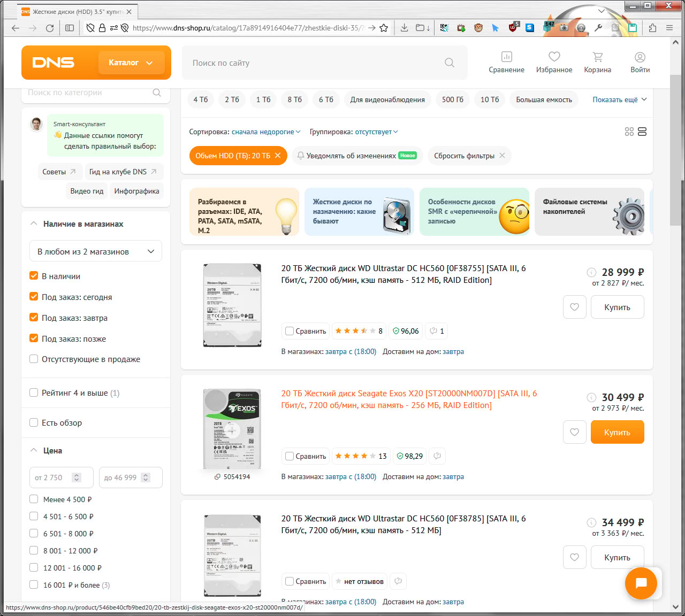The height and width of the screenshot is (616, 685).
Task: Tick the Сравнить box for Seagate Exos X20
Action: (x=290, y=456)
